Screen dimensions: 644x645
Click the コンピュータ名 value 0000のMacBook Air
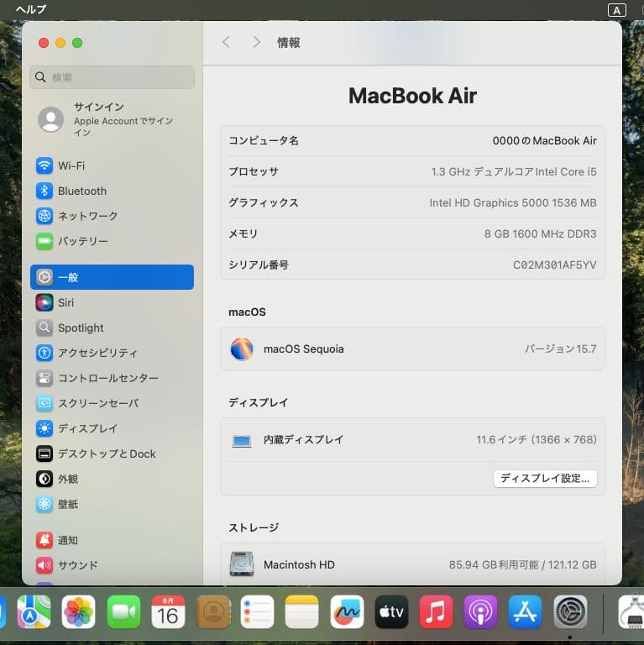[x=544, y=141]
